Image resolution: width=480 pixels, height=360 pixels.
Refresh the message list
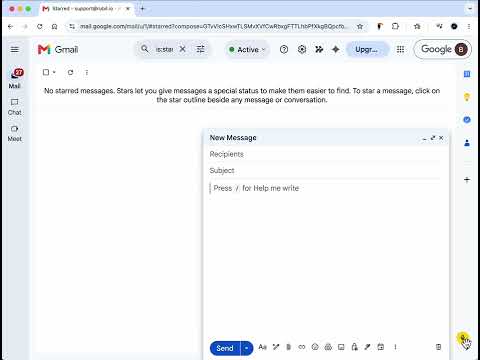[70, 72]
